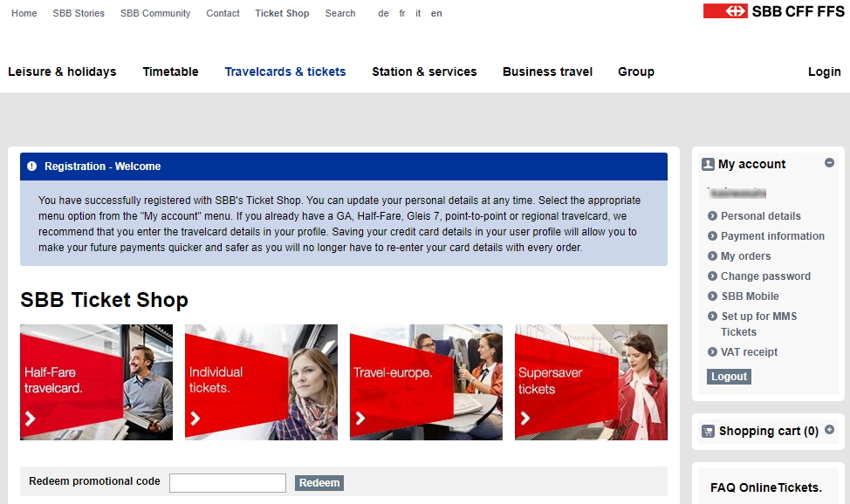Click the chevron on Individual tickets tile
The width and height of the screenshot is (850, 504).
(x=195, y=419)
